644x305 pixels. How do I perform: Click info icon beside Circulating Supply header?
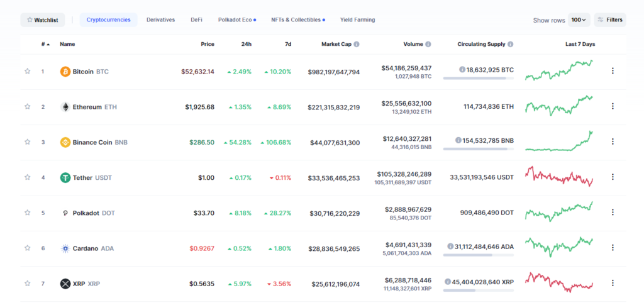tap(510, 44)
